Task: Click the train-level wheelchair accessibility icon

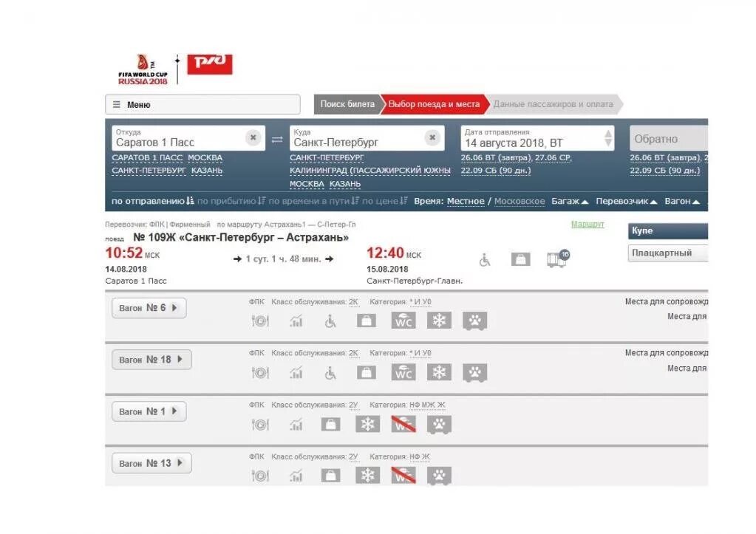Action: coord(485,260)
